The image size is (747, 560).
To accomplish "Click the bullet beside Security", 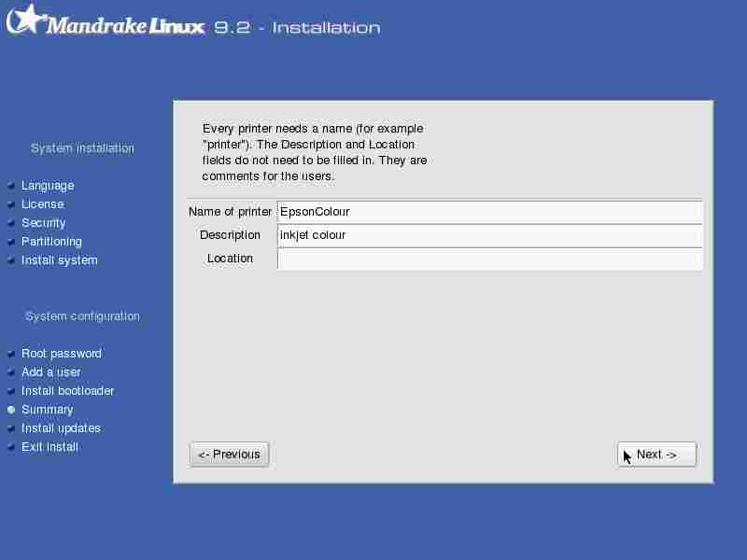I will click(11, 223).
